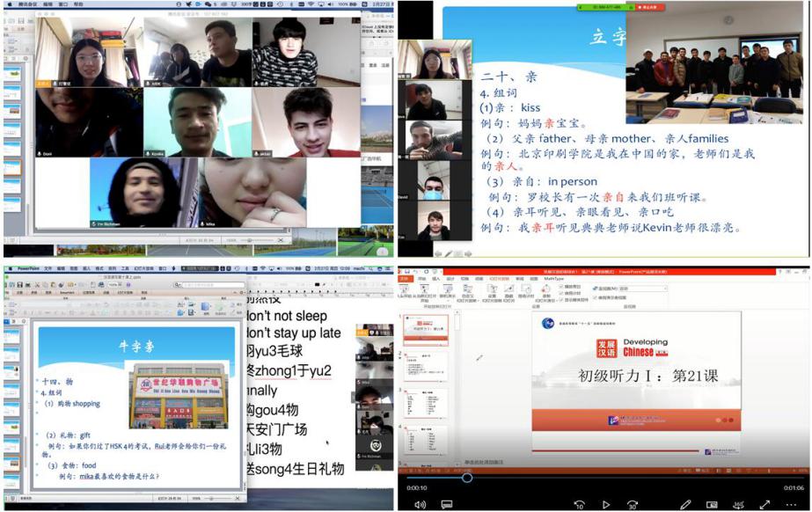Viewport: 812px width, 512px height.
Task: Open the 文件 menu in PowerPoint menu bar
Action: tap(48, 268)
